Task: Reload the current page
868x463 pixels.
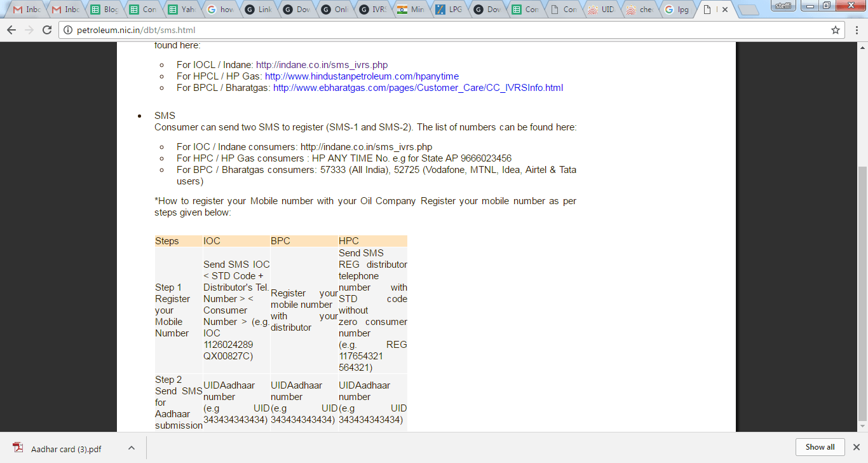Action: click(x=46, y=30)
